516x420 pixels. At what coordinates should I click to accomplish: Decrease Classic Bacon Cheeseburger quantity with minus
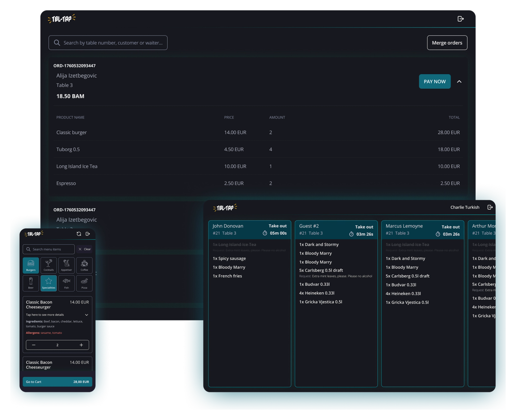pos(34,345)
